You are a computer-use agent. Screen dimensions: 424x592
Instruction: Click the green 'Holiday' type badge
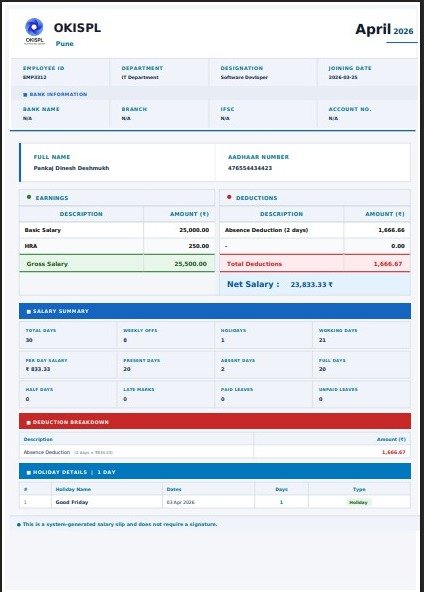358,502
